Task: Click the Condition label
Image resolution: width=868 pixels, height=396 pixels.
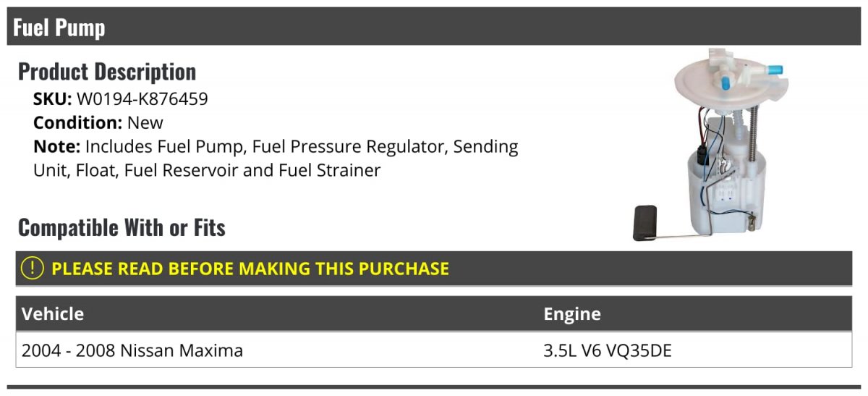Action: pos(78,122)
